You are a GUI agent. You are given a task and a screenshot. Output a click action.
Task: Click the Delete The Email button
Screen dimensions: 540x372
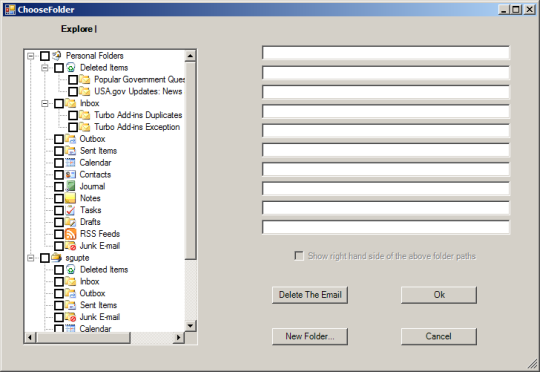pos(310,295)
